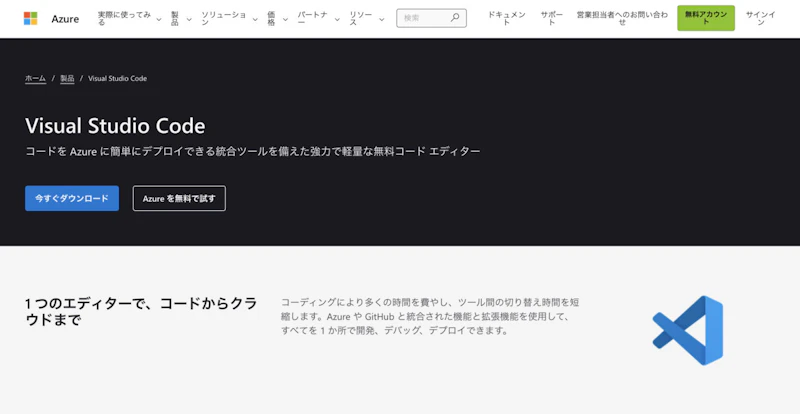Viewport: 800px width, 414px height.
Task: Expand the chevron beside 価格
Action: tap(285, 19)
